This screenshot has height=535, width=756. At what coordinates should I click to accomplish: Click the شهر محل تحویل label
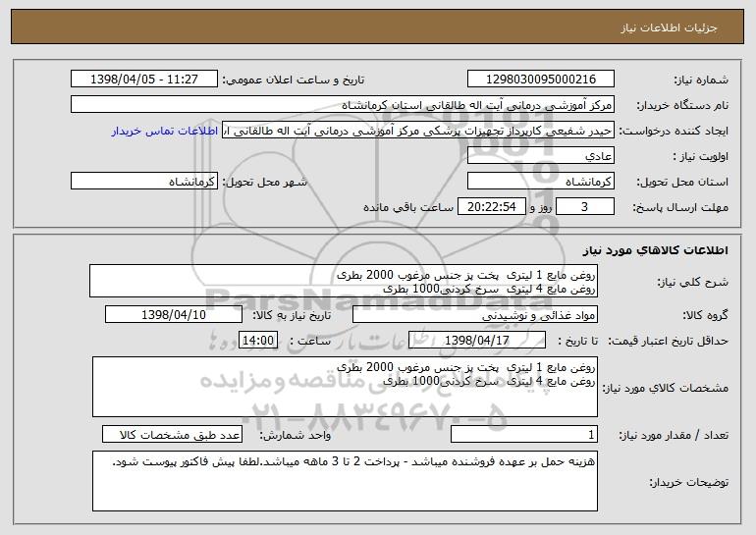(x=265, y=183)
